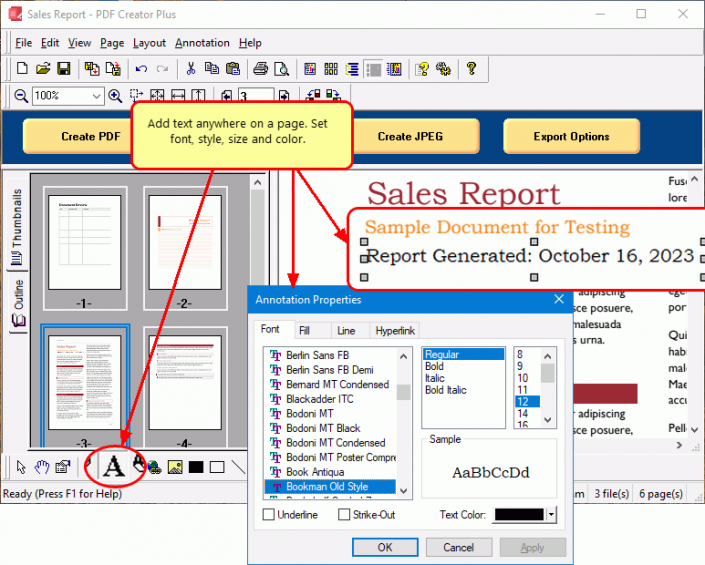Image resolution: width=705 pixels, height=565 pixels.
Task: Select the filled black rectangle tool
Action: click(x=196, y=467)
